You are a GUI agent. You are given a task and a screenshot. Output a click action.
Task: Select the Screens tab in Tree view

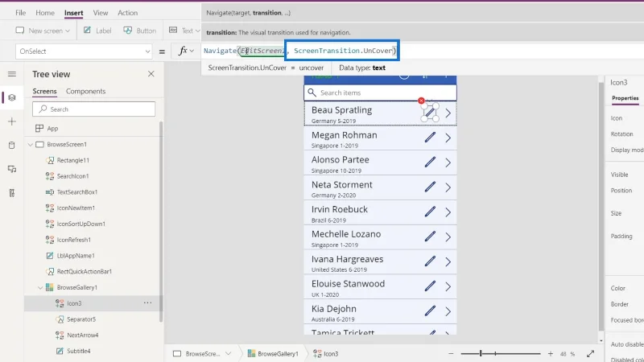pos(44,91)
